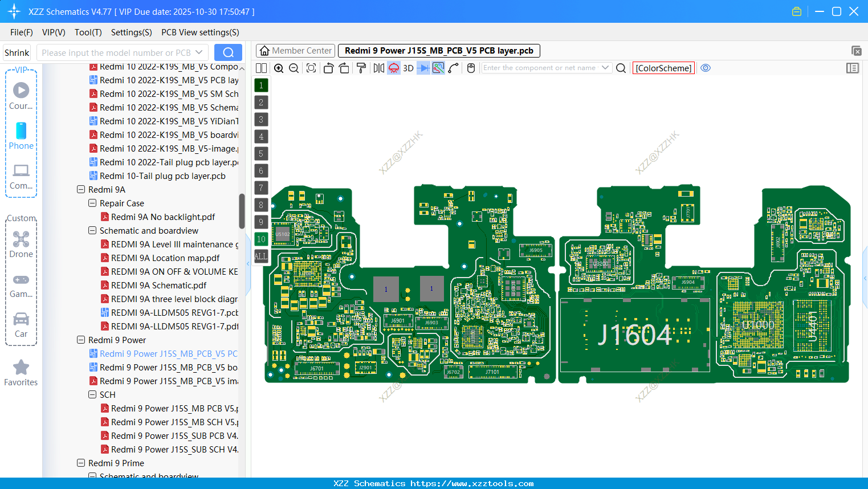Screen dimensions: 868x489
Task: Open the component or net name dropdown
Action: pos(605,68)
